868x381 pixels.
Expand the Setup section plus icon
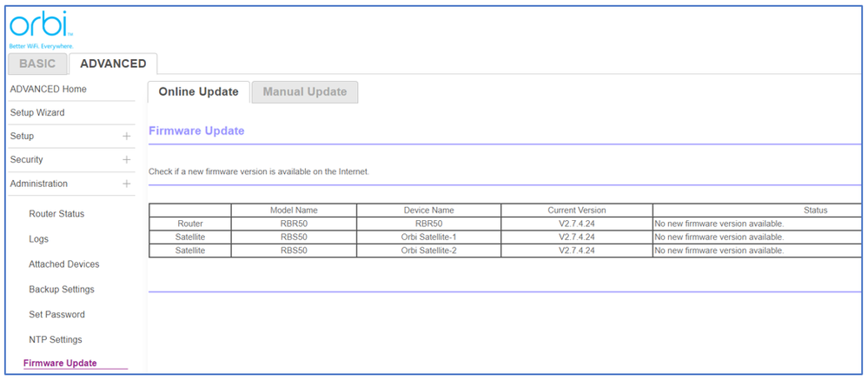coord(127,136)
